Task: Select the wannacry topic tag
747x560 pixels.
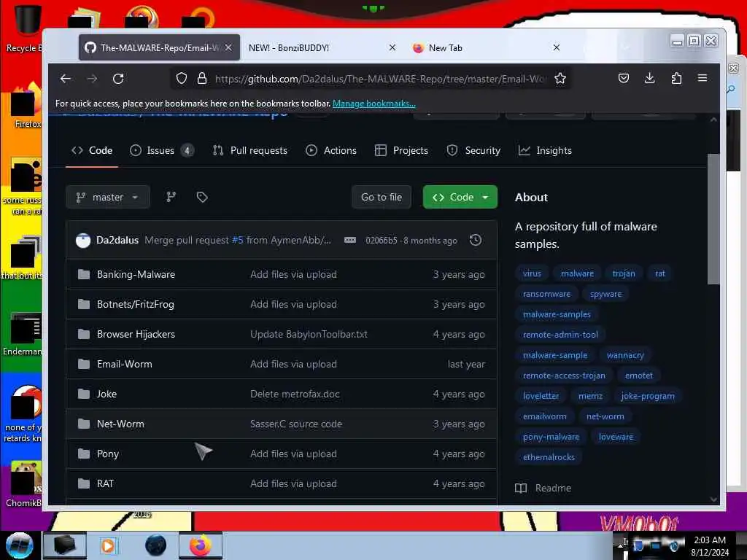Action: coord(625,355)
